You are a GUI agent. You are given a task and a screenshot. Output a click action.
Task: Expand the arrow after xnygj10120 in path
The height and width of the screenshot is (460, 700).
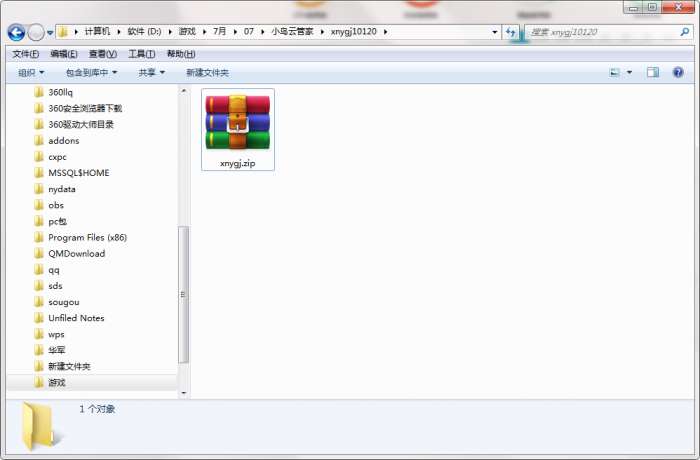(x=385, y=32)
